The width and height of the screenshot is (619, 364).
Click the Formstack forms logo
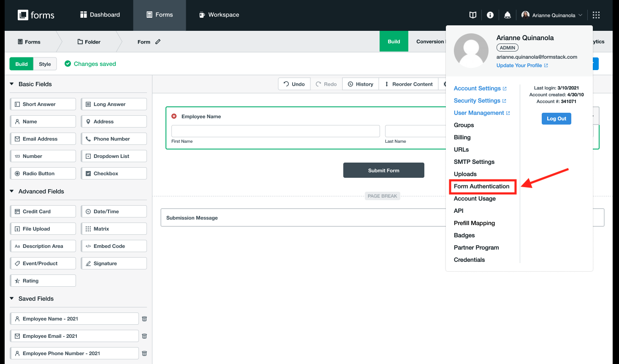(x=36, y=15)
